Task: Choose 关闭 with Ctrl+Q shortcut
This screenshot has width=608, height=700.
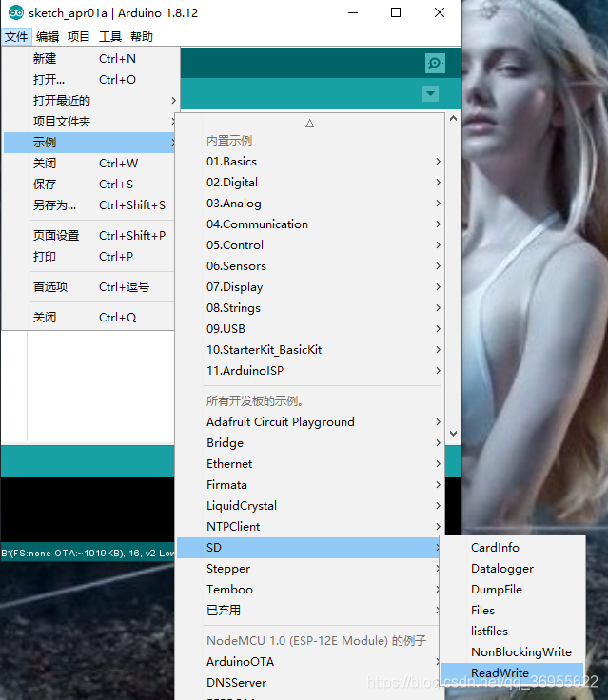Action: point(89,318)
